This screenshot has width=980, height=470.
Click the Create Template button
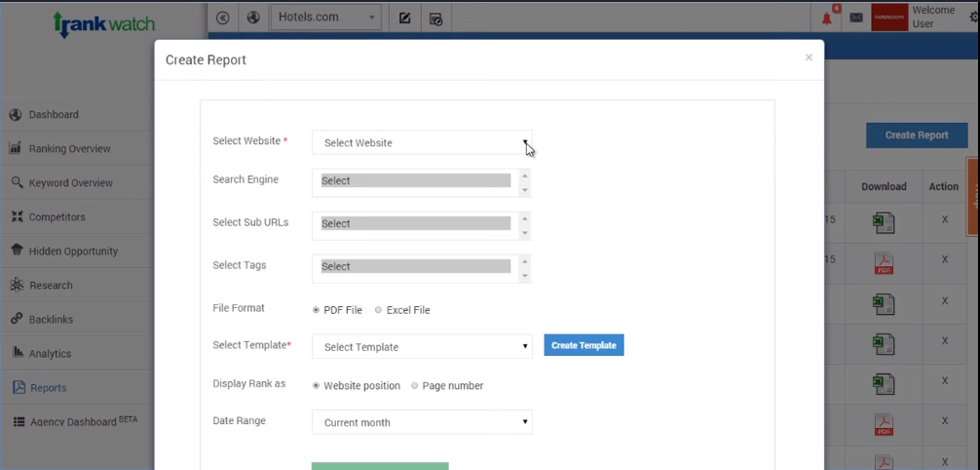pos(584,345)
